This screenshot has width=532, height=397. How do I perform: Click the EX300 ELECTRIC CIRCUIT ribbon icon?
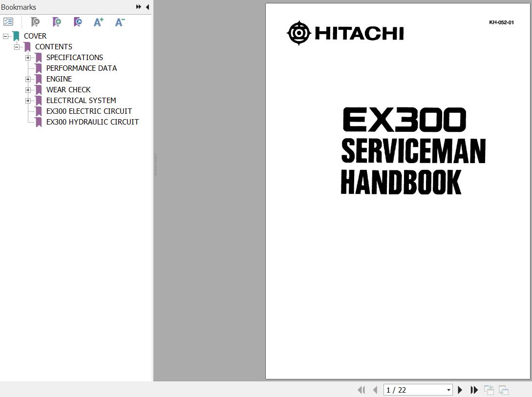(39, 111)
